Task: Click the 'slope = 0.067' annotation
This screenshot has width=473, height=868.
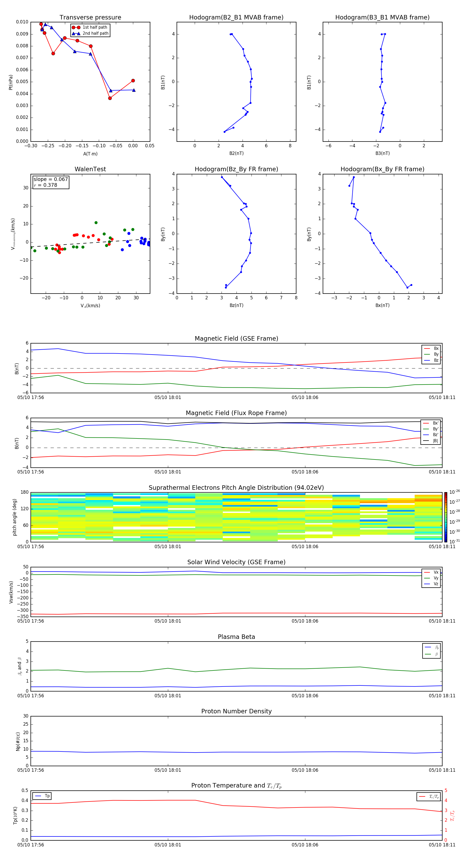Action: coord(51,179)
